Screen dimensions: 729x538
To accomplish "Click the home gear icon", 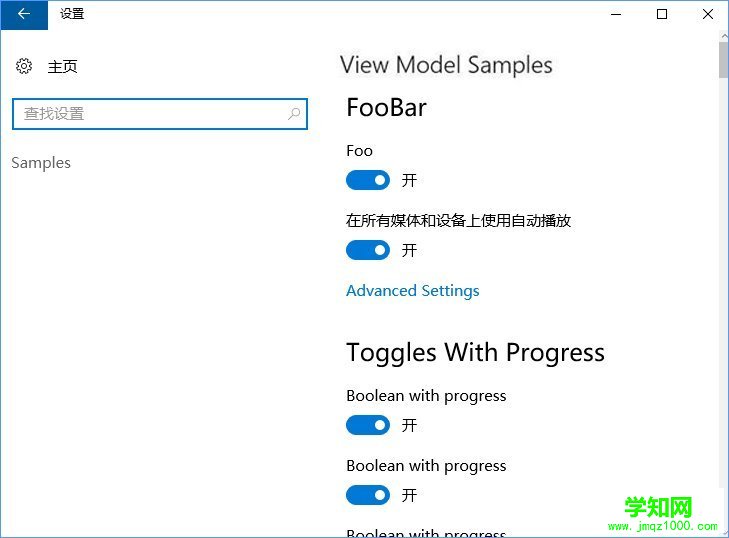I will (24, 66).
